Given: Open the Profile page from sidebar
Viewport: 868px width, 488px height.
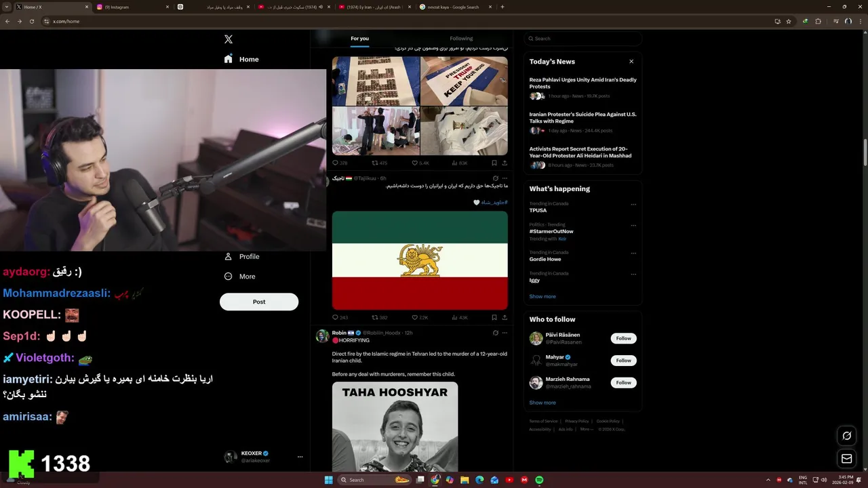Looking at the screenshot, I should coord(241,256).
